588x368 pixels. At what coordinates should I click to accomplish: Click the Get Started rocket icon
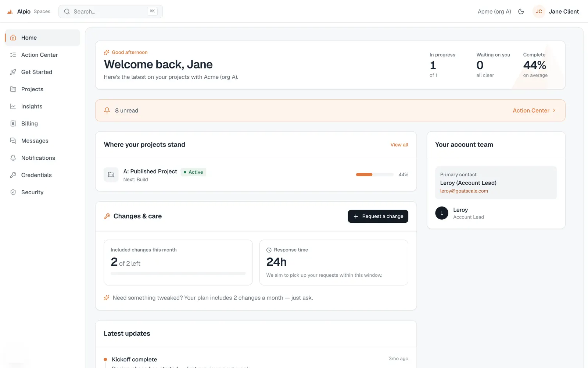coord(13,72)
